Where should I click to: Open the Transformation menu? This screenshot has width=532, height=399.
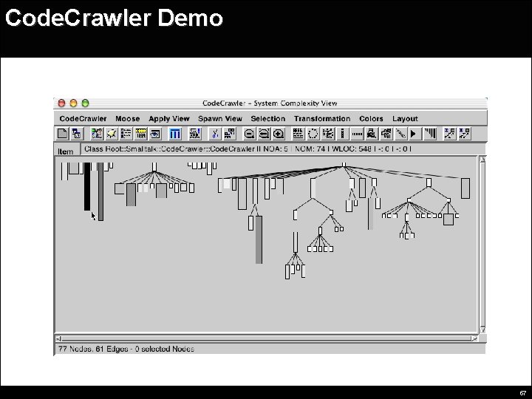pos(322,119)
